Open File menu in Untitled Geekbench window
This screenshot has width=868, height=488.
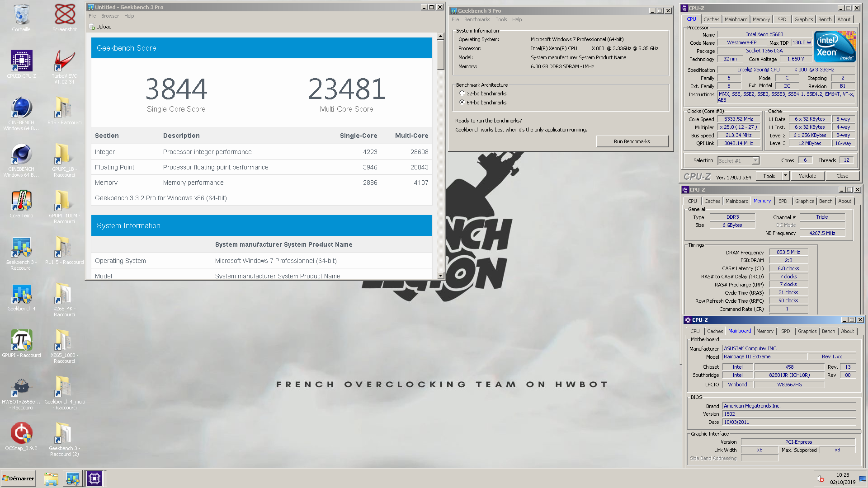pos(92,16)
